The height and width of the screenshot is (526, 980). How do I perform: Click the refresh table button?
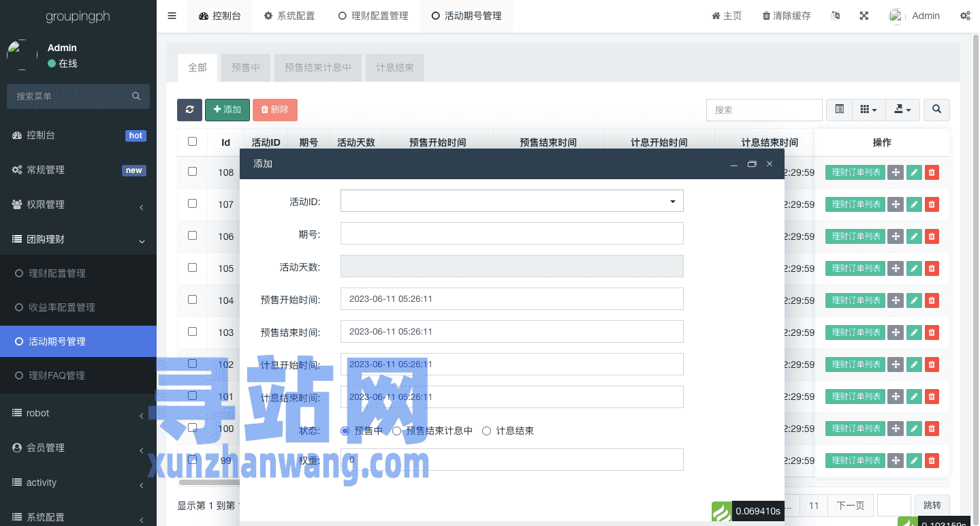189,110
